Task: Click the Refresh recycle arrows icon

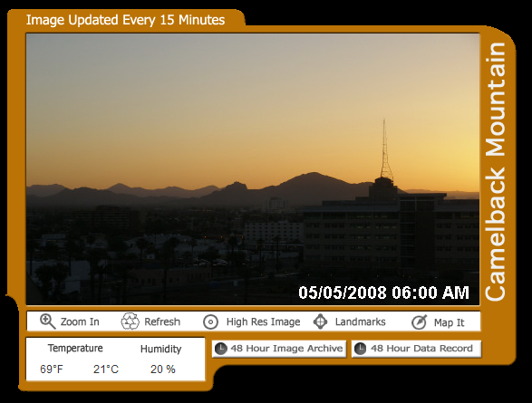Action: pos(130,321)
